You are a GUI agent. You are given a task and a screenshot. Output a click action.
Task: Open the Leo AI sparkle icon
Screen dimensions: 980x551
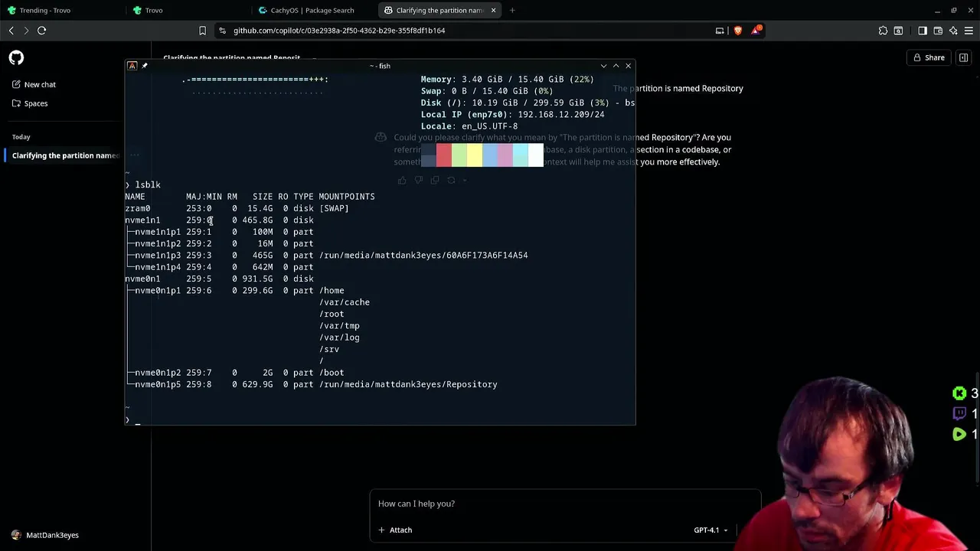(x=953, y=31)
